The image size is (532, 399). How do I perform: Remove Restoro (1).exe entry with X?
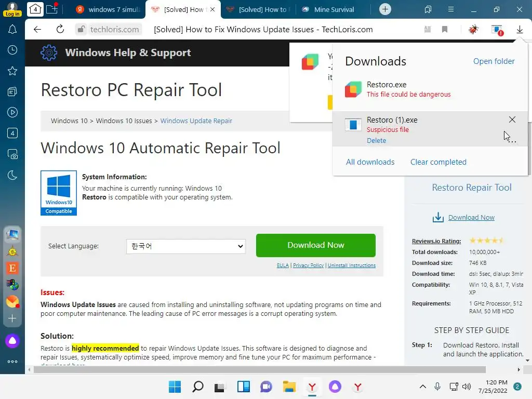(512, 119)
